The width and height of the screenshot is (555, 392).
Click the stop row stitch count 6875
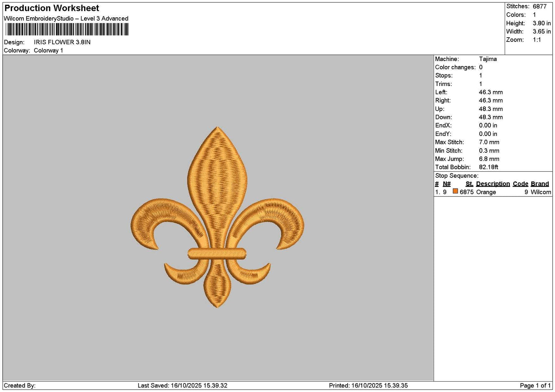467,192
